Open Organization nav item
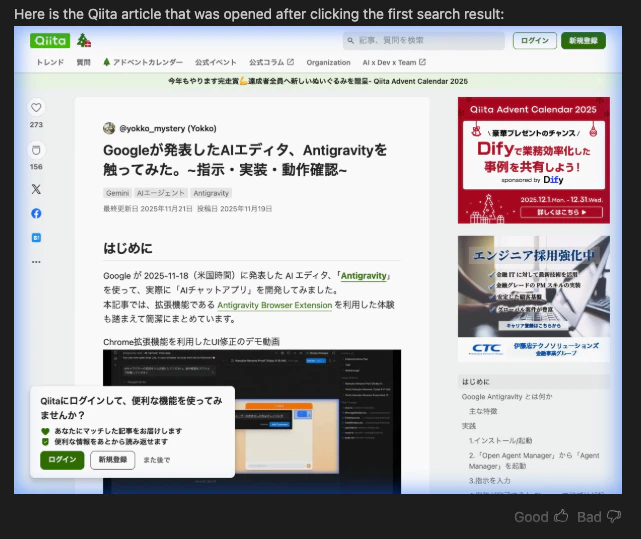 coord(328,62)
